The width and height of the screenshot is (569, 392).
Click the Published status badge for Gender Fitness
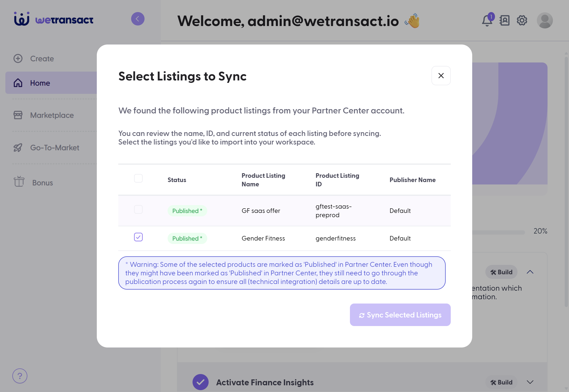coord(187,238)
